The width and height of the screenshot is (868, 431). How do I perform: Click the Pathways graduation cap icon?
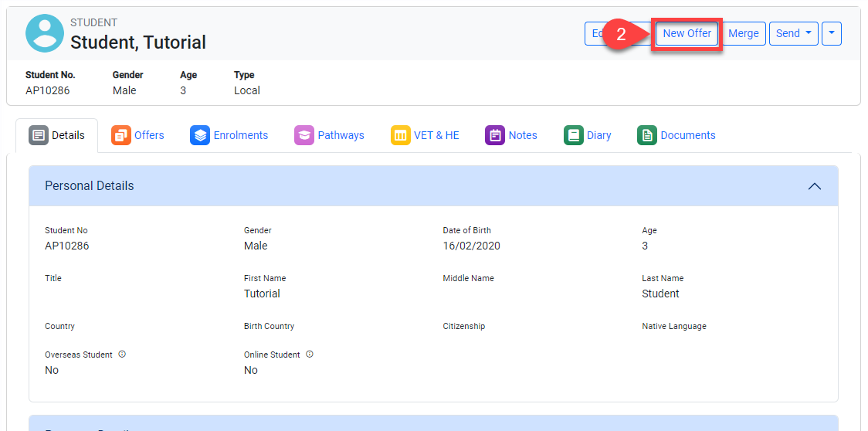304,135
